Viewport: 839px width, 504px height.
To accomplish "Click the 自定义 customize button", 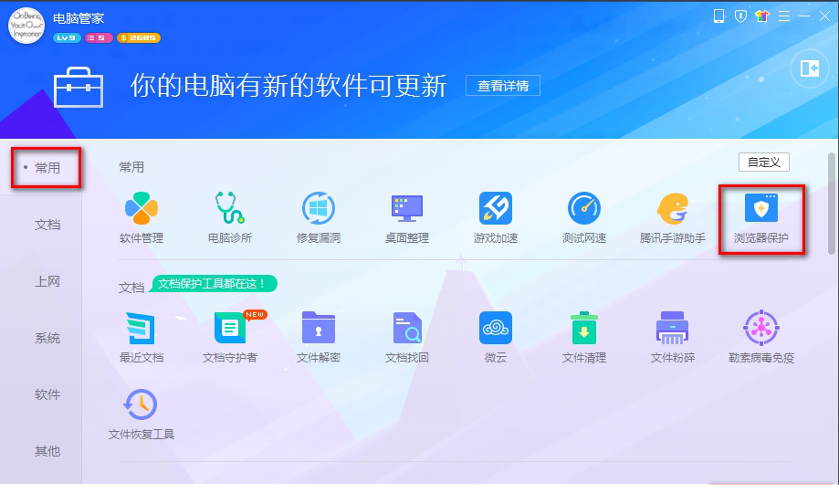I will click(763, 163).
